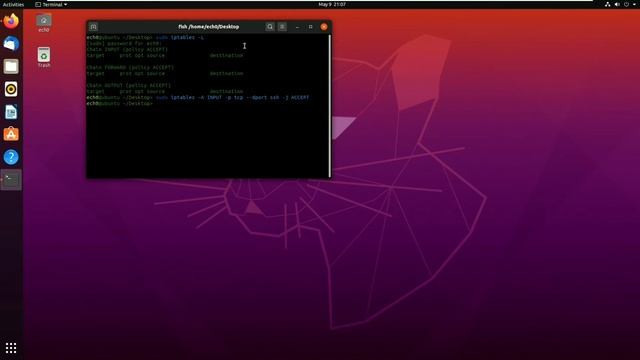
Task: Open a new tab in the terminal
Action: pos(93,27)
